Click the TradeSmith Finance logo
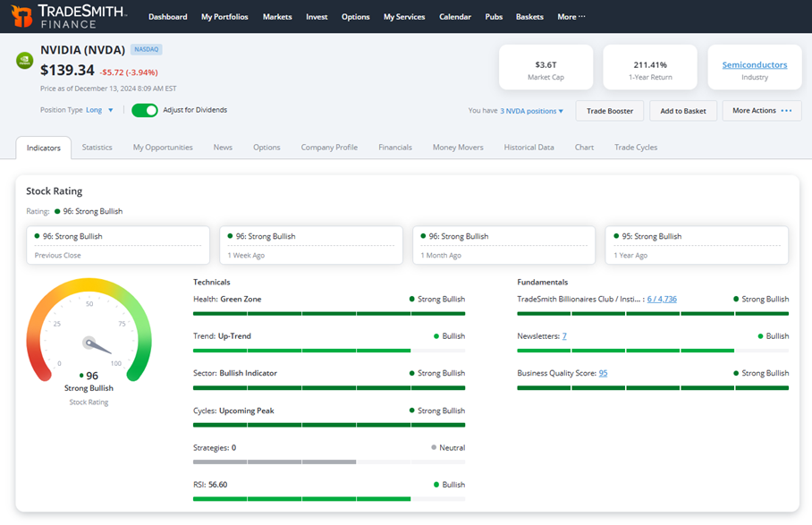The height and width of the screenshot is (525, 812). pos(69,16)
